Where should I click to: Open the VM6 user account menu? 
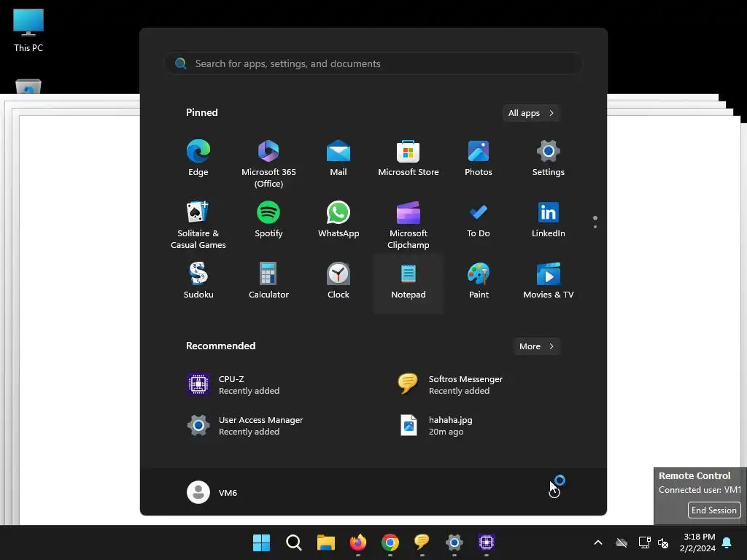point(212,492)
